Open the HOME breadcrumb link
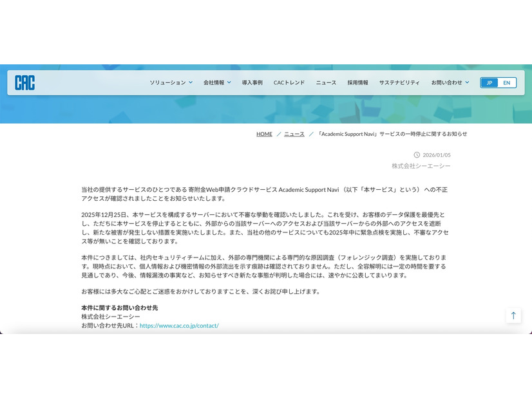 264,134
